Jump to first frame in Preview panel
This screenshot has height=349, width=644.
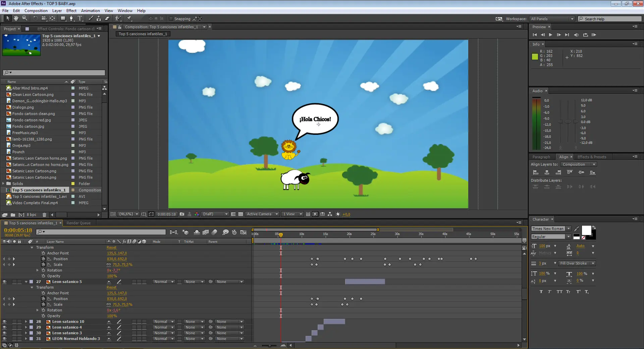[535, 35]
